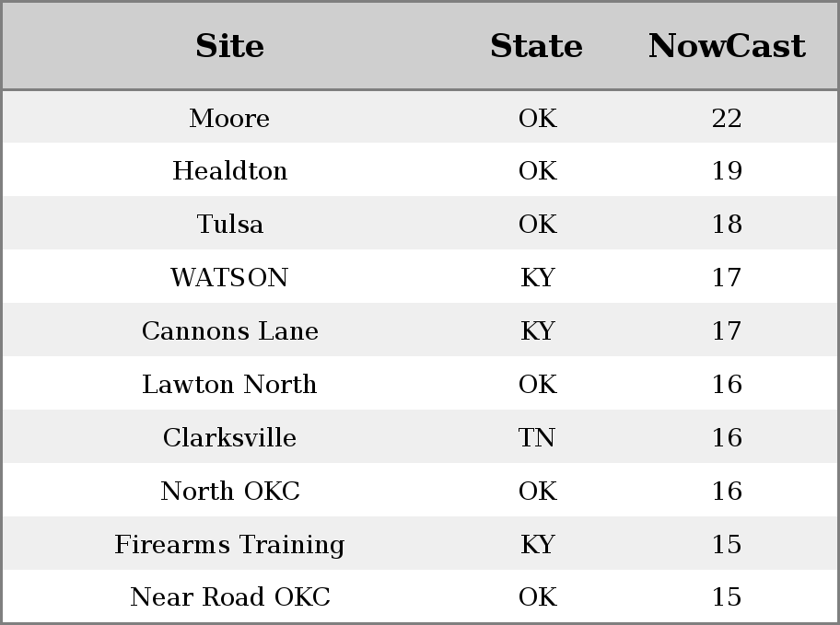Viewport: 840px width, 625px height.
Task: Select the North OKC site cell
Action: (x=230, y=491)
